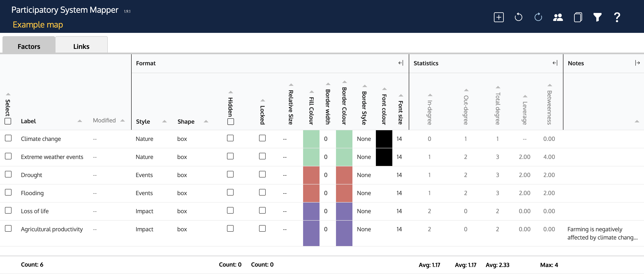Toggle Hidden for Climate change

230,138
